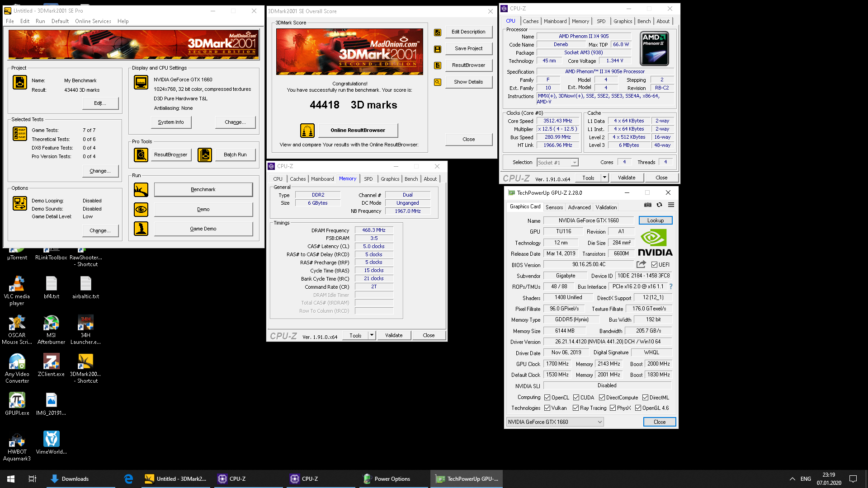The width and height of the screenshot is (868, 488).
Task: Click Change... button under Selected Tests
Action: click(x=100, y=171)
